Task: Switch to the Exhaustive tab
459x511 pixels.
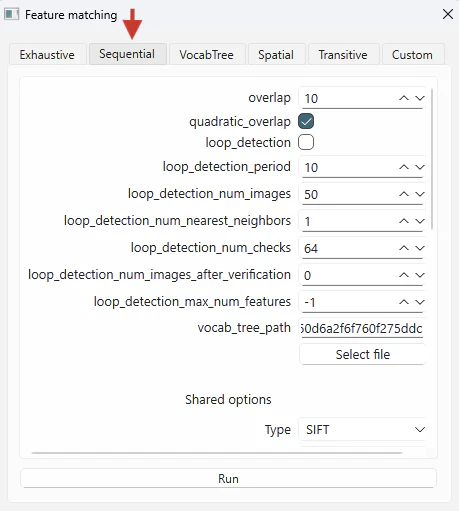Action: (x=47, y=54)
